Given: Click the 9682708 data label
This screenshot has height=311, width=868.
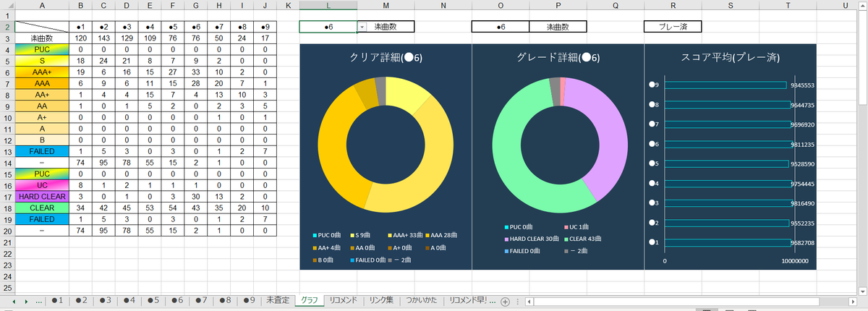Looking at the screenshot, I should pyautogui.click(x=803, y=242).
